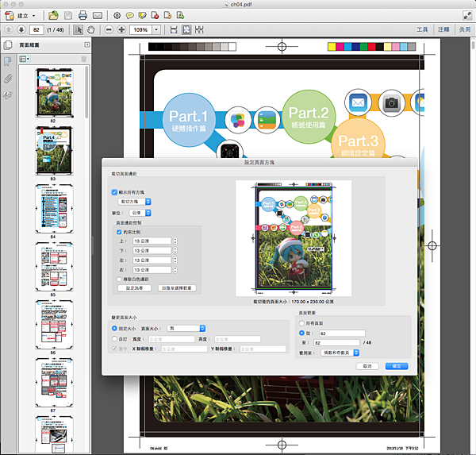476x455 pixels.
Task: Click the previous page up arrow
Action: tap(8, 29)
